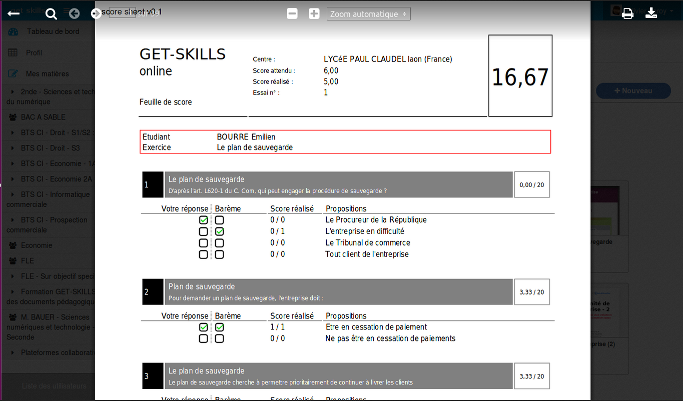
Task: Toggle 'Le Procureur de la République' response checkbox
Action: tap(204, 219)
